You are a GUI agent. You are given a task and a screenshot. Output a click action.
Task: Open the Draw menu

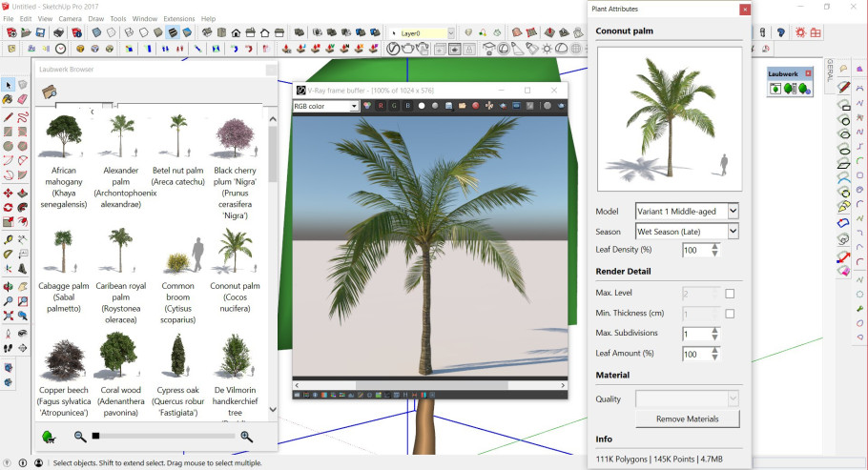click(95, 19)
